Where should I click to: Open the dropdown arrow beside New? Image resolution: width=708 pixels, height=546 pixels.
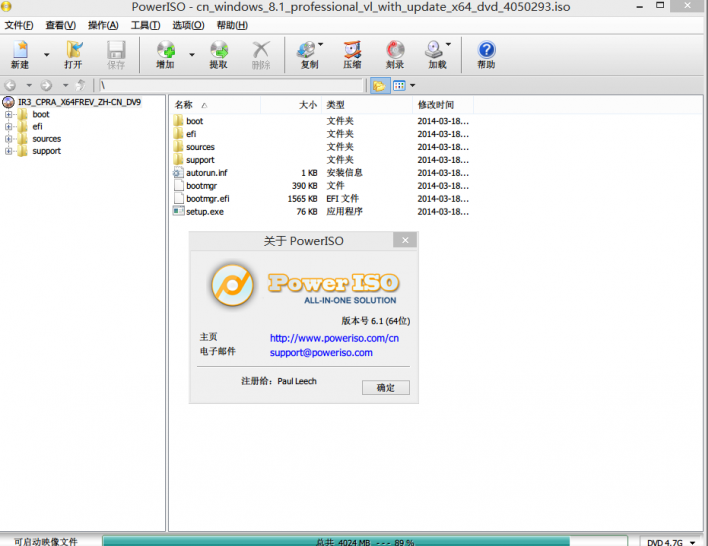[x=47, y=55]
